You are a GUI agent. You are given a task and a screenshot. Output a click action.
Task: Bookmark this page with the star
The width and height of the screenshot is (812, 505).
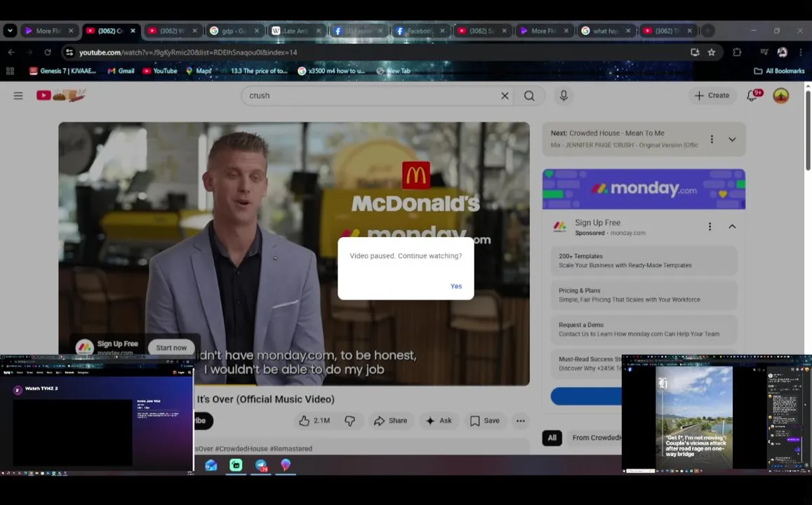click(712, 53)
